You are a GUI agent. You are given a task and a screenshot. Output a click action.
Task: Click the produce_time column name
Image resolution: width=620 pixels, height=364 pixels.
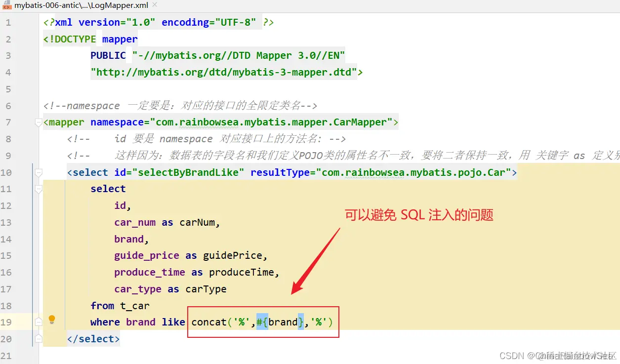[150, 272]
